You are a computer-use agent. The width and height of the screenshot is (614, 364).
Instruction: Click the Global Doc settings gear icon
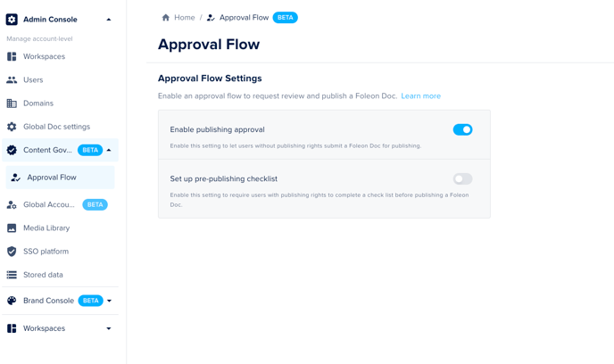pos(12,127)
